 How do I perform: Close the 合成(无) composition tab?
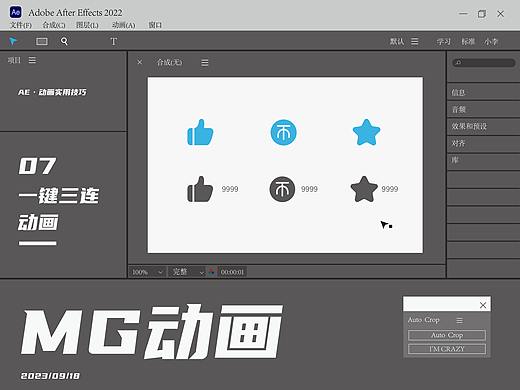pos(140,62)
